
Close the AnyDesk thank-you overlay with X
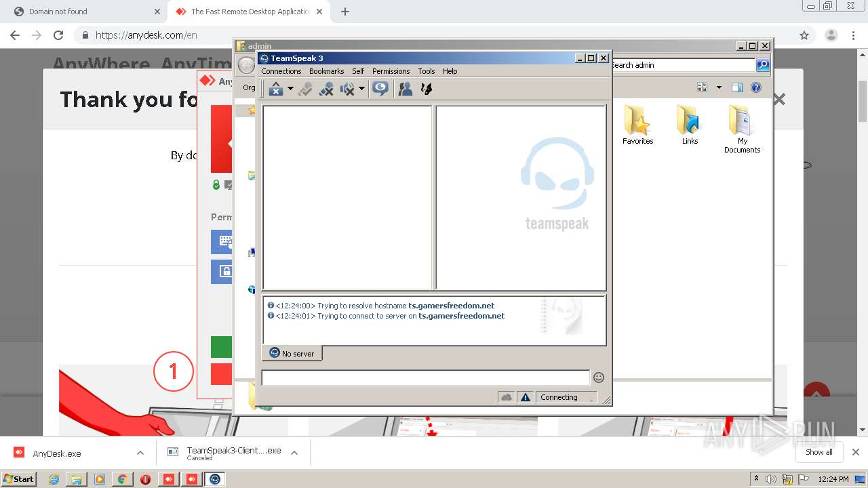click(779, 100)
